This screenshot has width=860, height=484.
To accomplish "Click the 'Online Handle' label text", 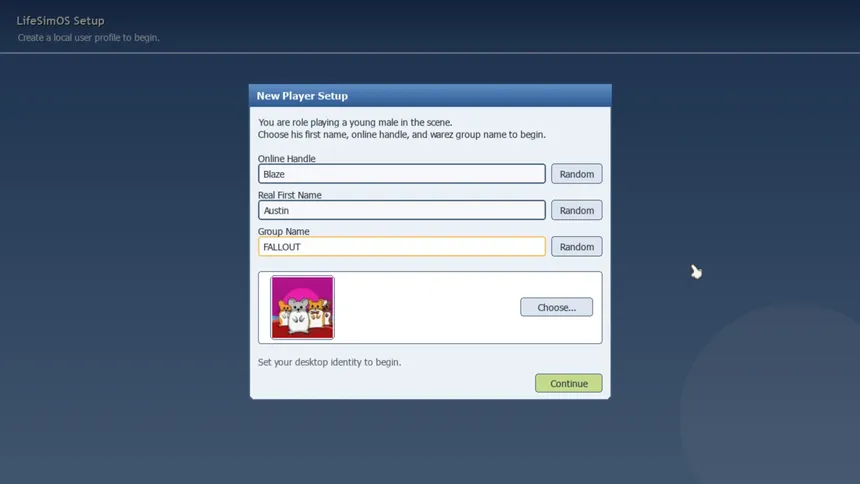I will [287, 159].
